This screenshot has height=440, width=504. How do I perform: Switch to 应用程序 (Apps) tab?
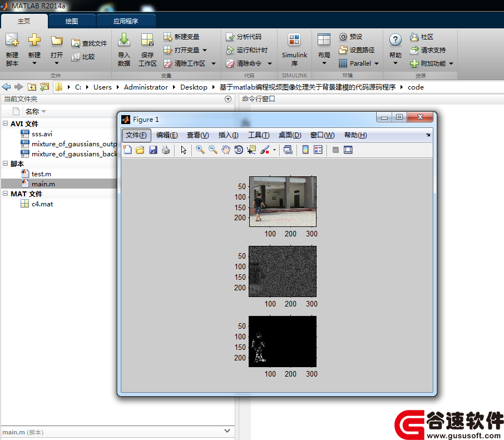(126, 21)
